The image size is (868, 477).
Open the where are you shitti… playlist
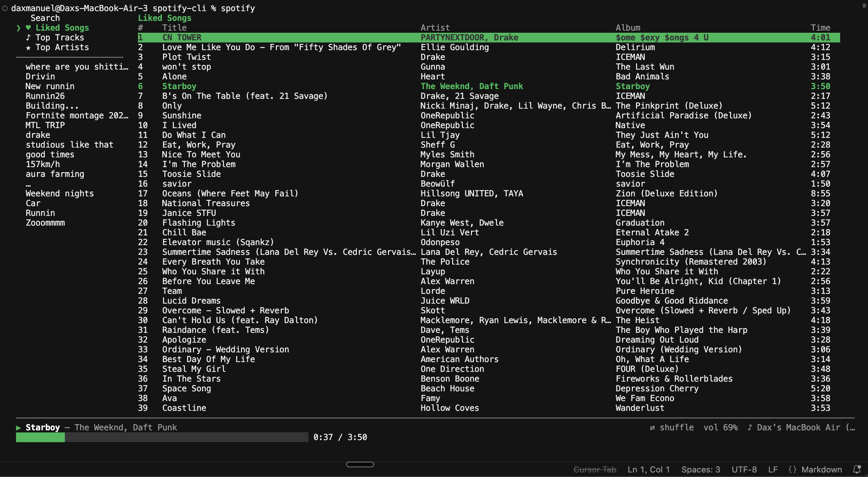(x=77, y=67)
